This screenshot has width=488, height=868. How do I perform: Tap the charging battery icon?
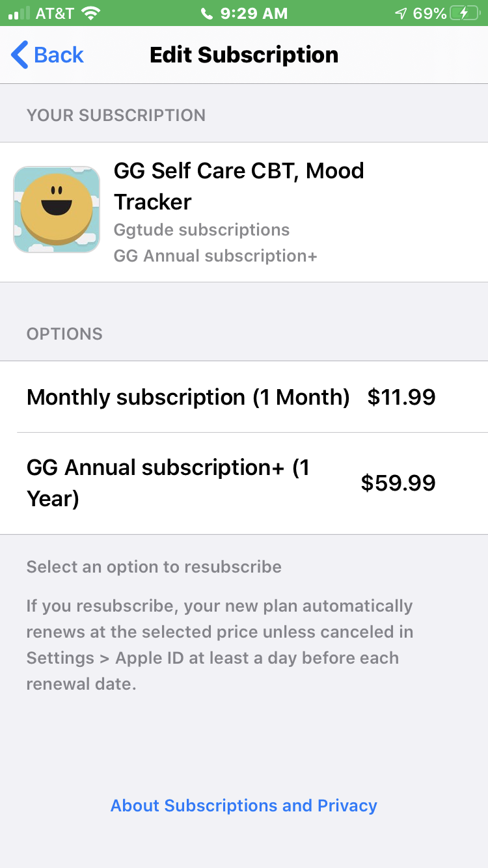(x=466, y=14)
